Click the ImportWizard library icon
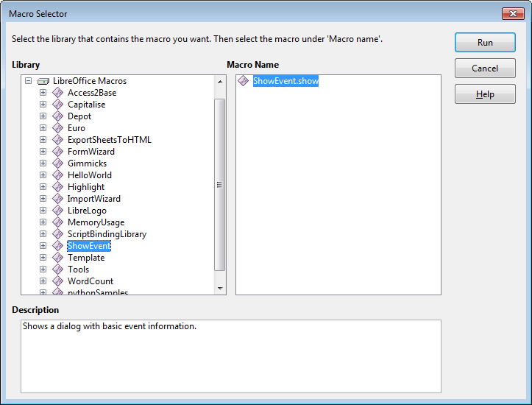Screen dimensions: 532x405 [57, 198]
